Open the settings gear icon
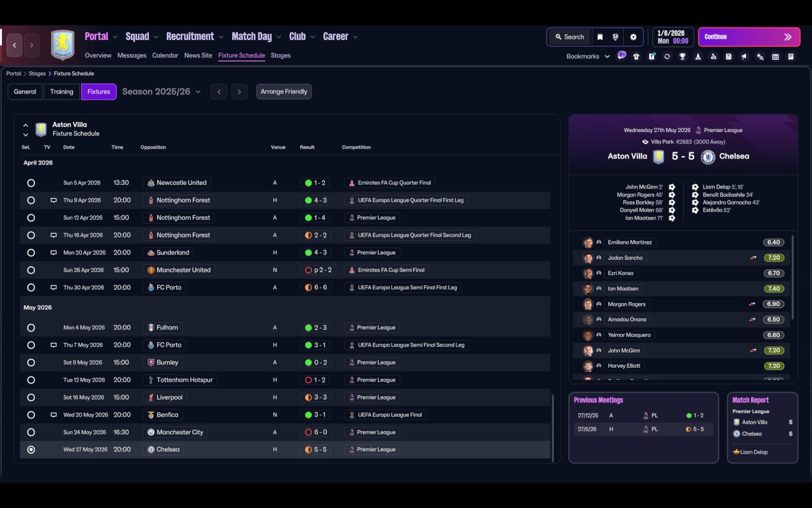Screen dimensions: 812x508 pos(633,37)
